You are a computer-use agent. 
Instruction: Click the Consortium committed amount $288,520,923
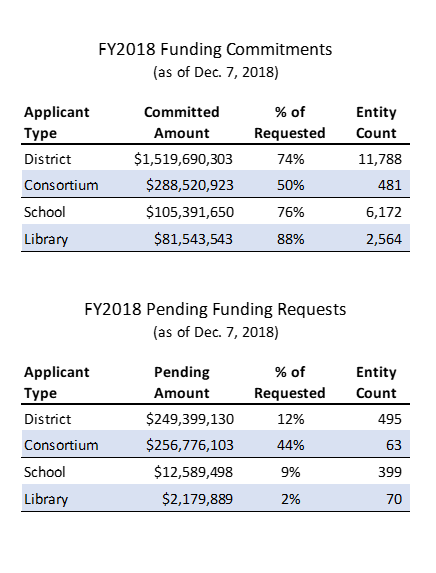click(190, 185)
